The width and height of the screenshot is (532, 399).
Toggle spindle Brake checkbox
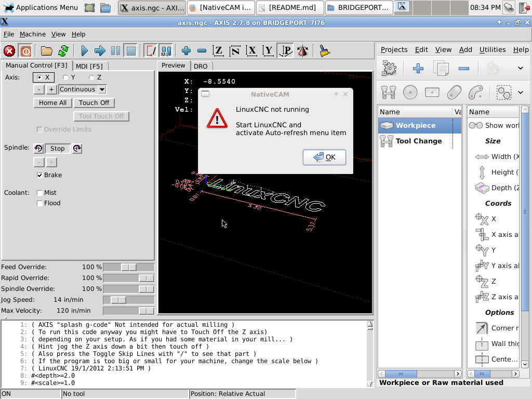click(x=39, y=175)
